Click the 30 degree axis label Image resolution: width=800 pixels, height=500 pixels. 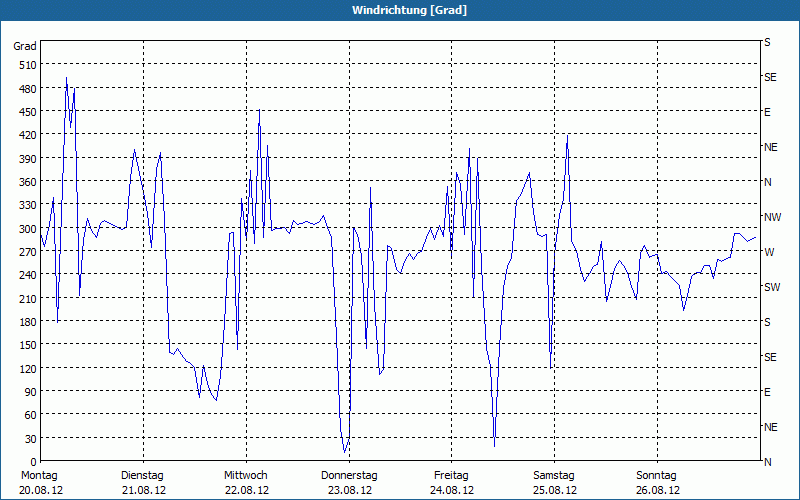(31, 439)
